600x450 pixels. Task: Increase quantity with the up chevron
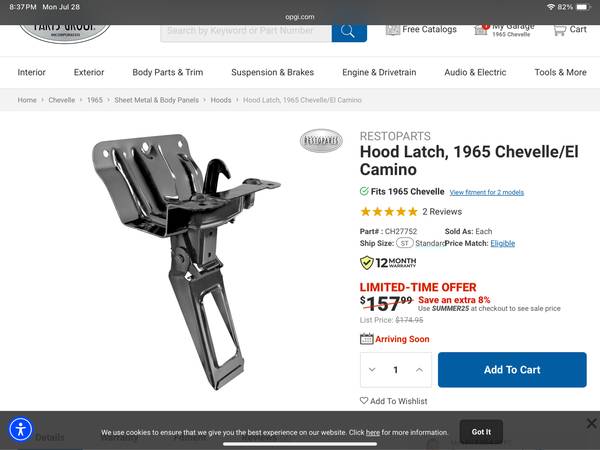(x=419, y=370)
